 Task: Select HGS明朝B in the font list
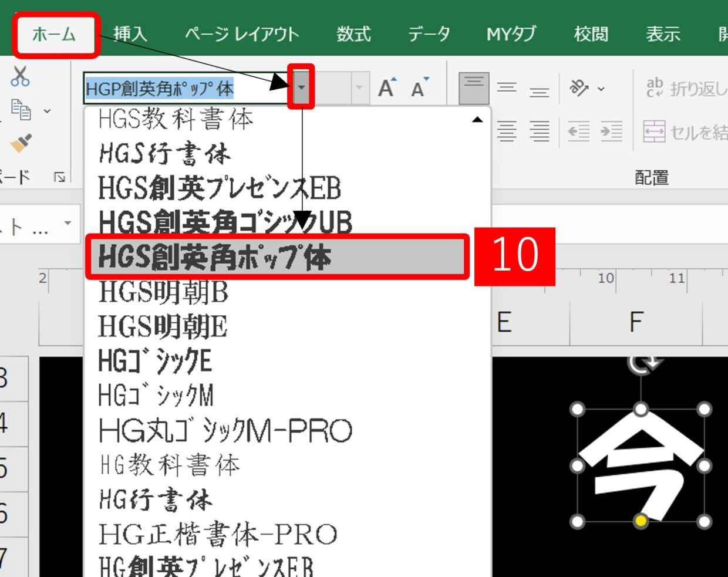(x=288, y=292)
